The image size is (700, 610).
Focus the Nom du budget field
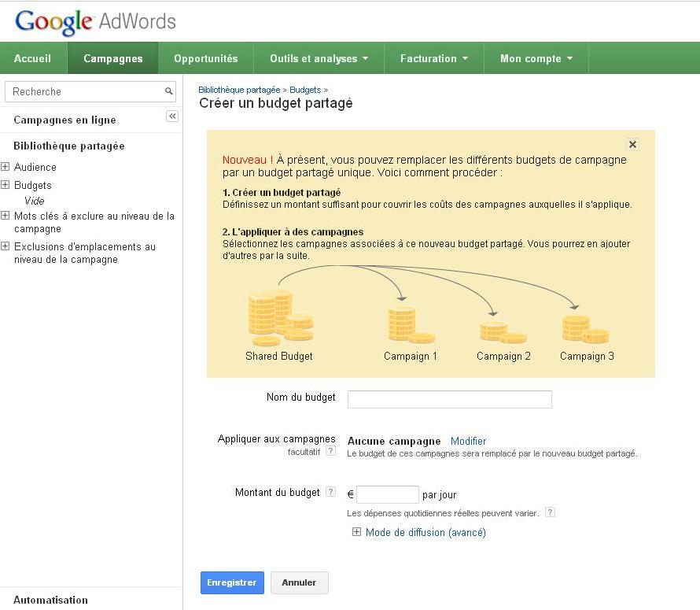point(449,399)
